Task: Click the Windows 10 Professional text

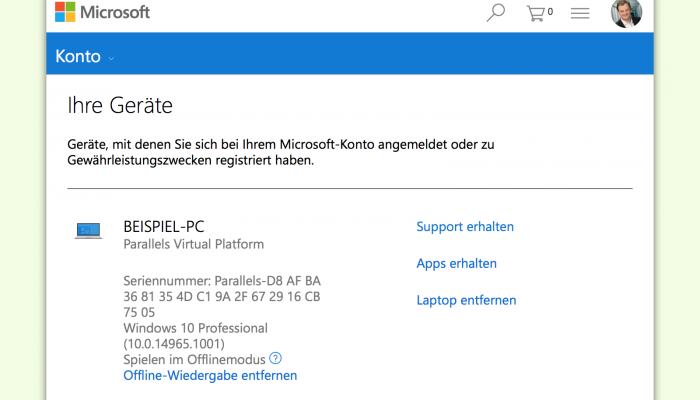Action: pos(195,328)
